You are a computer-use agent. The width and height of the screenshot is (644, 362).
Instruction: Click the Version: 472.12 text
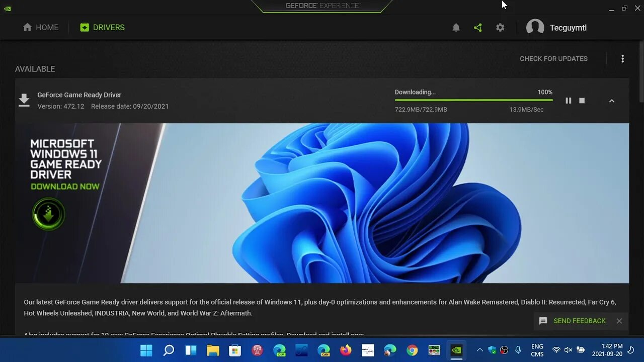[61, 106]
